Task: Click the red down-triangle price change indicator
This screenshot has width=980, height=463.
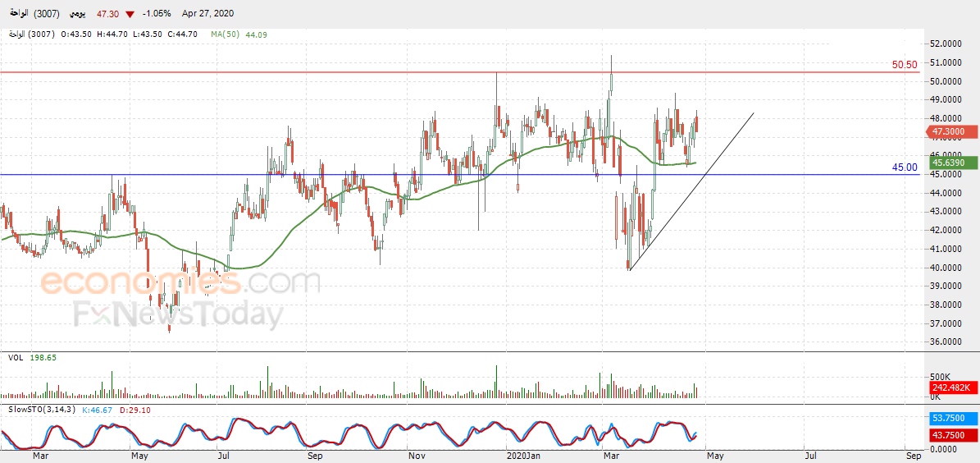Action: 130,14
